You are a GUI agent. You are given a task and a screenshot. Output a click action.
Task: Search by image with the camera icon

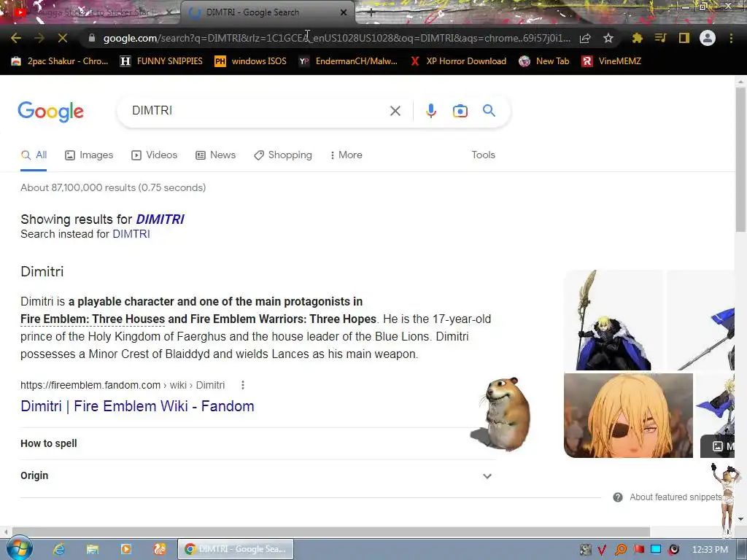click(460, 111)
